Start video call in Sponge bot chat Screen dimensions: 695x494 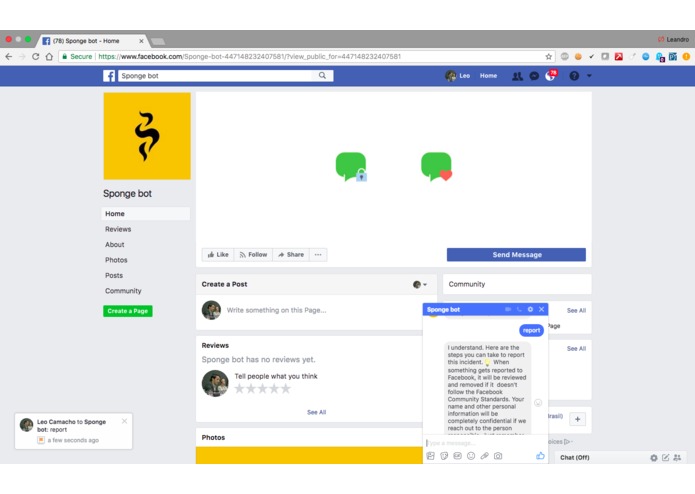click(508, 309)
